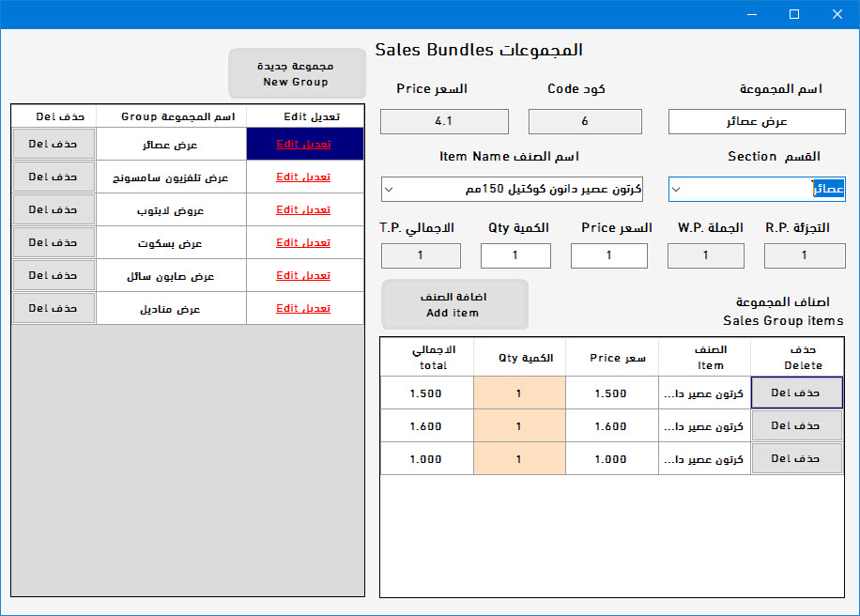Image resolution: width=860 pixels, height=616 pixels.
Task: Delete bundle item priced 1.600
Action: click(x=796, y=425)
